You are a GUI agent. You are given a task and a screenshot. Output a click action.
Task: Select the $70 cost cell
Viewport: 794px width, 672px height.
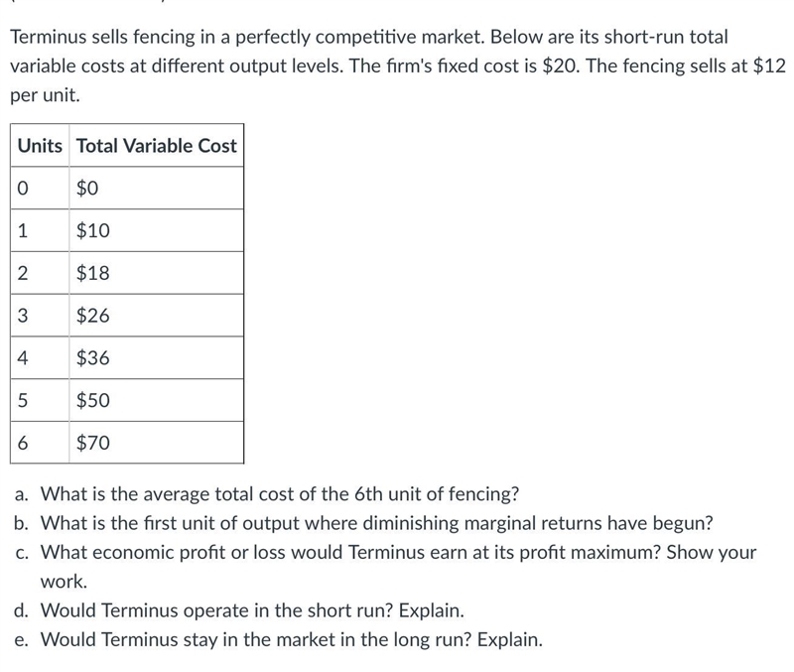point(156,443)
